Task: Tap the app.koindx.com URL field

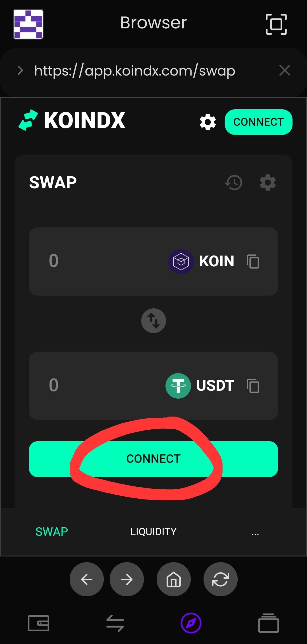Action: click(135, 71)
